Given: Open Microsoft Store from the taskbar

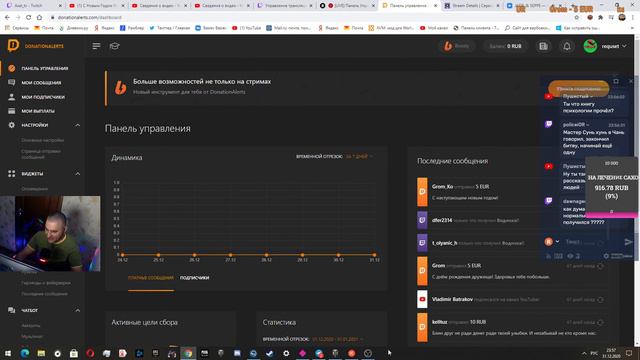Looking at the screenshot, I should click(74, 353).
